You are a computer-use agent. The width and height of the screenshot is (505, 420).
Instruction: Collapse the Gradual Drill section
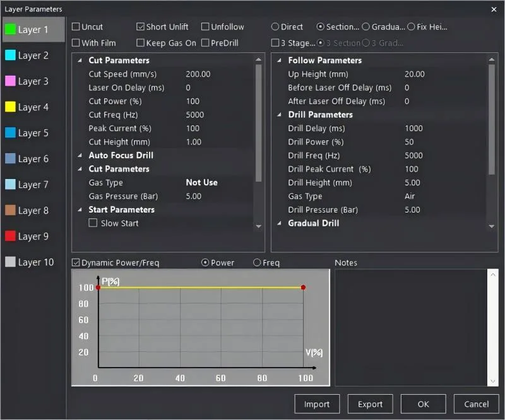(280, 223)
